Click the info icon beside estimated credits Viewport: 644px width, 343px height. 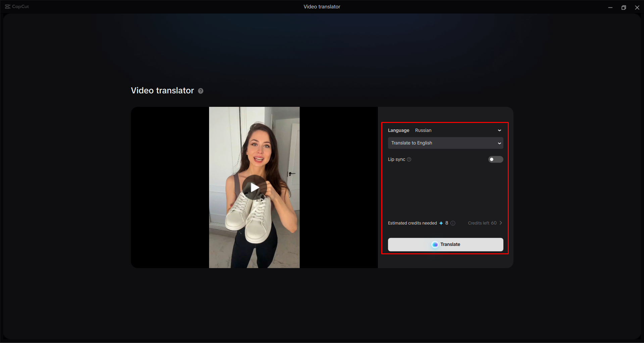click(453, 223)
